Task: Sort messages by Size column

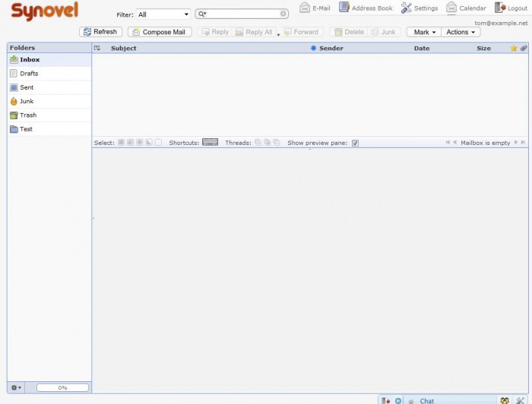Action: 483,48
